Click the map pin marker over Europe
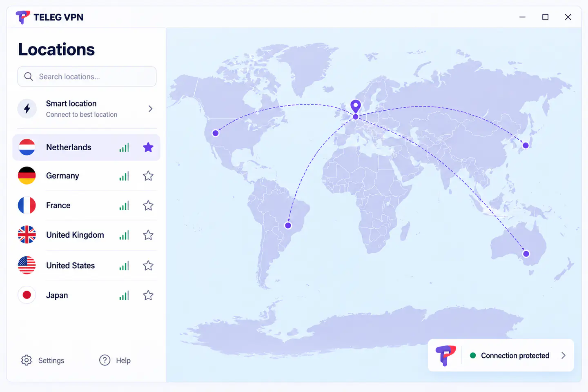The width and height of the screenshot is (588, 392). [x=356, y=106]
